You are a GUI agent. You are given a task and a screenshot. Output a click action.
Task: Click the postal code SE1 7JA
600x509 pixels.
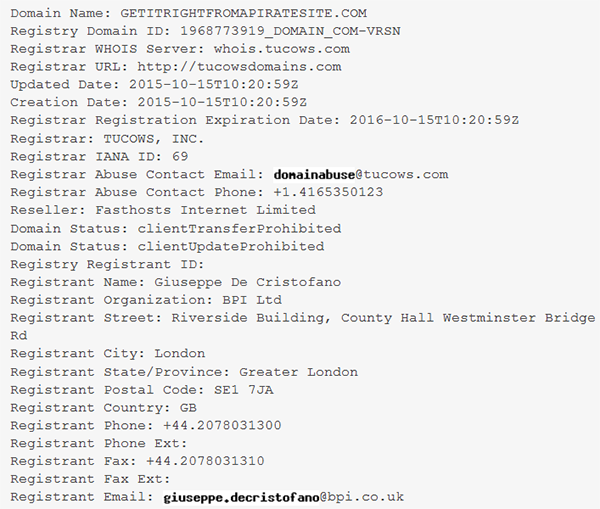[x=244, y=390]
